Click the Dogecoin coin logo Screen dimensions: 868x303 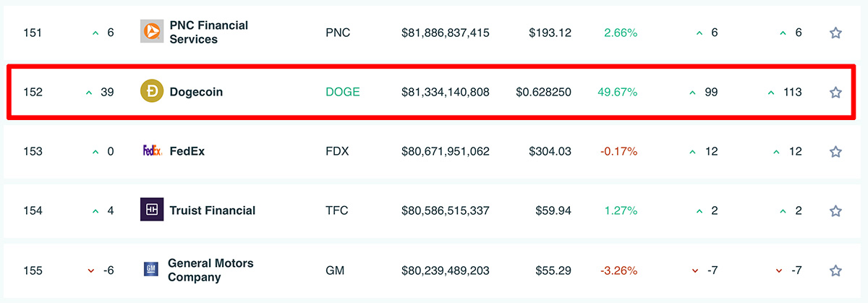(152, 92)
